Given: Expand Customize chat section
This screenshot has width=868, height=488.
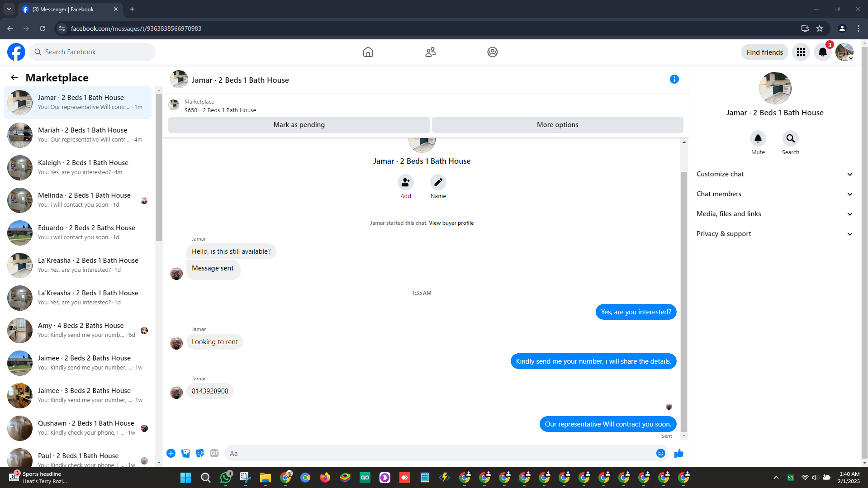Looking at the screenshot, I should click(775, 174).
